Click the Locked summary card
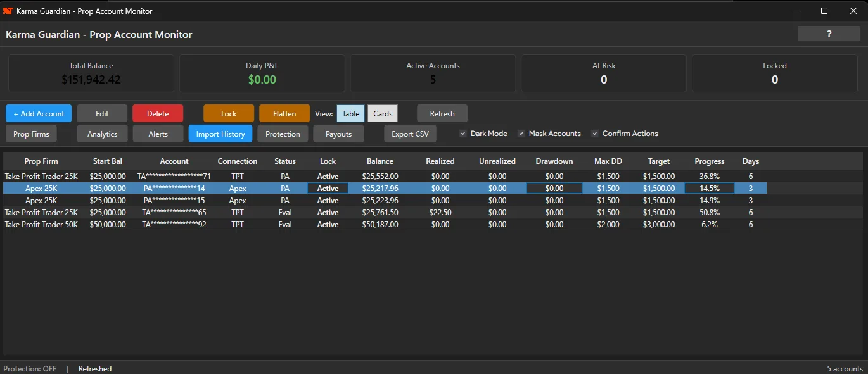 click(x=775, y=73)
